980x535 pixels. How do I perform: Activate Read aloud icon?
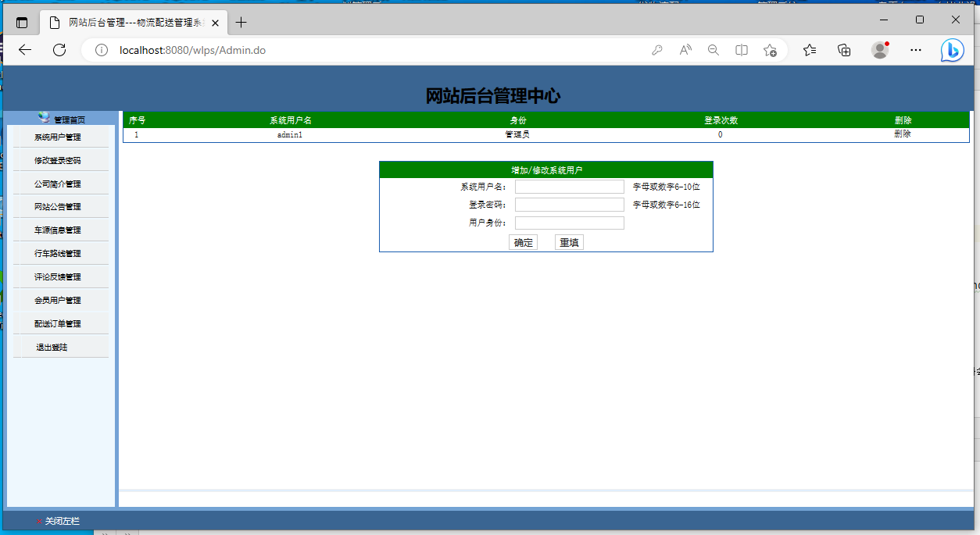click(685, 50)
